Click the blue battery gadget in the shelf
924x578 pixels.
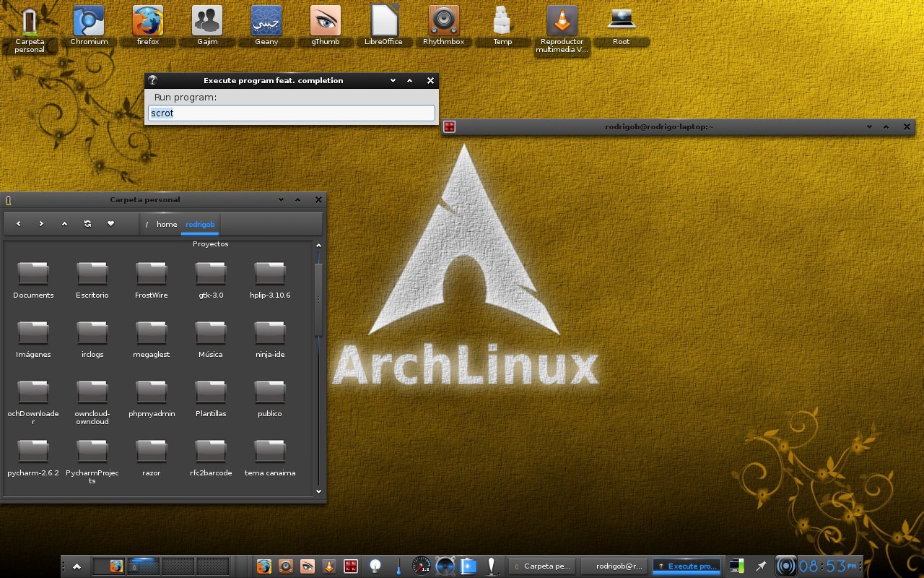[x=469, y=566]
